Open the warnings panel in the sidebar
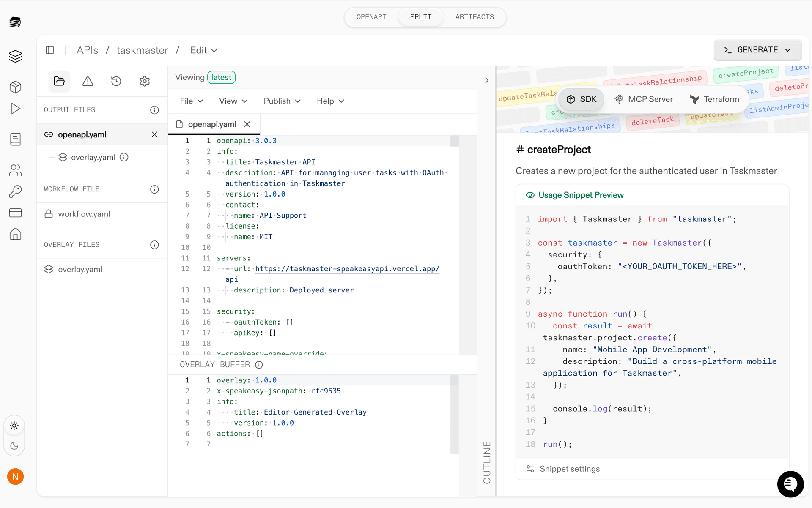The width and height of the screenshot is (812, 508). pos(88,81)
